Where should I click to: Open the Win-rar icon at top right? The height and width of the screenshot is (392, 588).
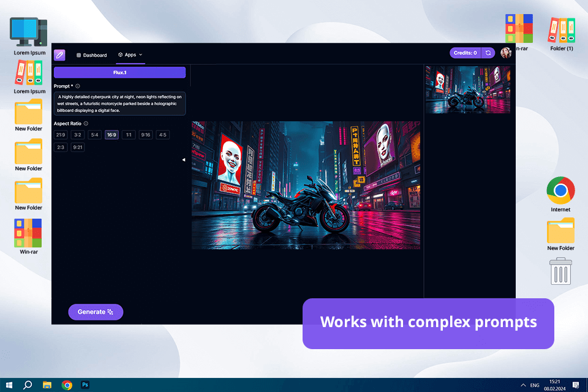pos(519,32)
